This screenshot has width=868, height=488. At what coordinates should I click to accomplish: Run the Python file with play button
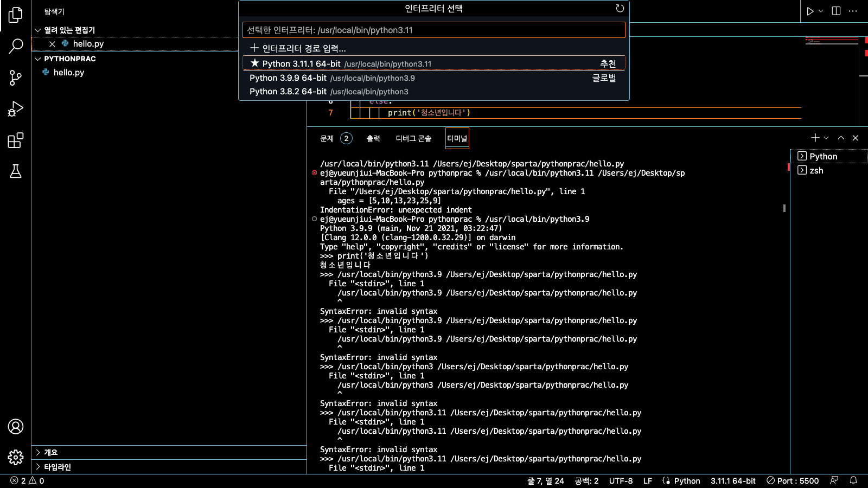[x=810, y=11]
